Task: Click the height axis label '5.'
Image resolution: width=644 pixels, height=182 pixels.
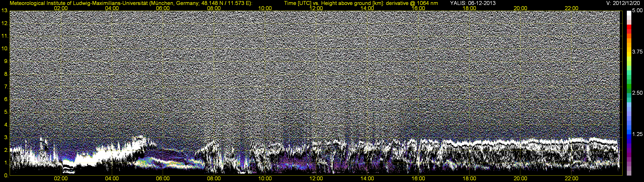Action: pyautogui.click(x=6, y=112)
